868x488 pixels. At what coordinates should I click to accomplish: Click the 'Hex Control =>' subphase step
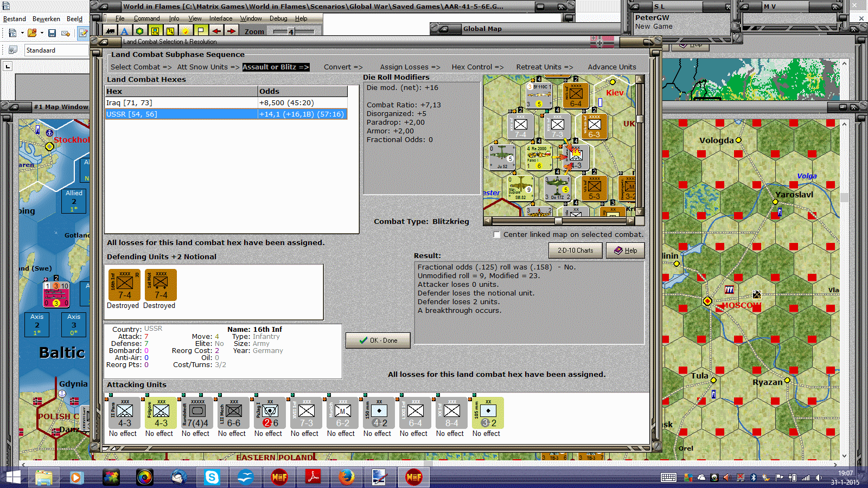point(478,67)
